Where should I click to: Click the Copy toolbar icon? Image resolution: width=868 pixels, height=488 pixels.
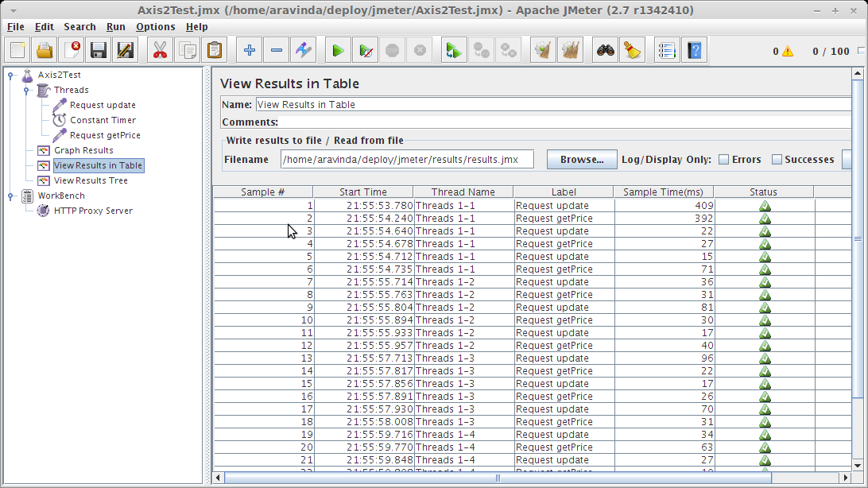click(188, 51)
